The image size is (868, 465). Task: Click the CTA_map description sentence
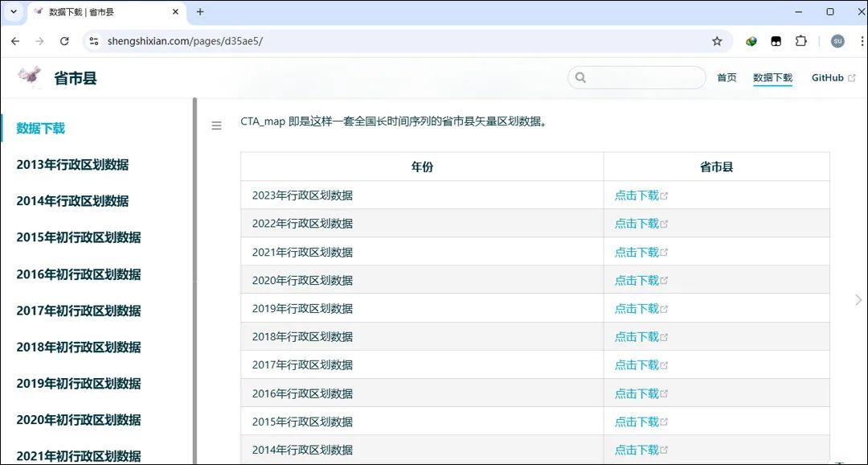tap(395, 121)
